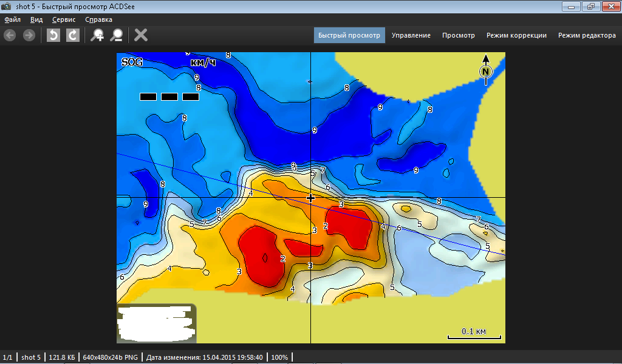This screenshot has height=364, width=622.
Task: Open the Справка menu
Action: (x=98, y=19)
